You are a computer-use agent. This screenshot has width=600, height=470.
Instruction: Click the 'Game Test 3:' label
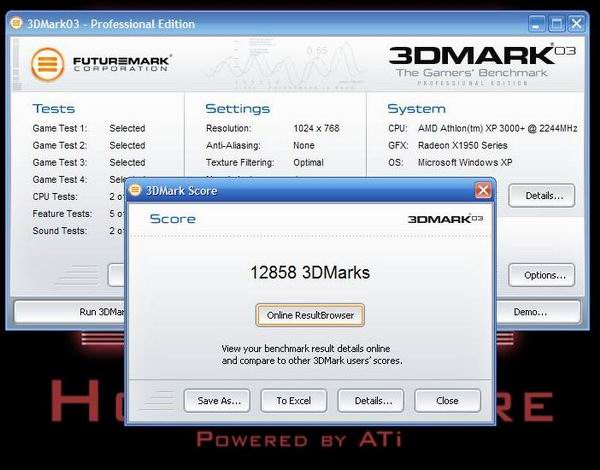point(60,162)
